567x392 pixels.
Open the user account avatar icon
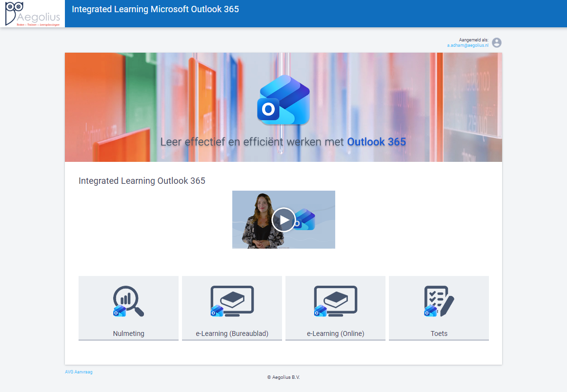[496, 42]
